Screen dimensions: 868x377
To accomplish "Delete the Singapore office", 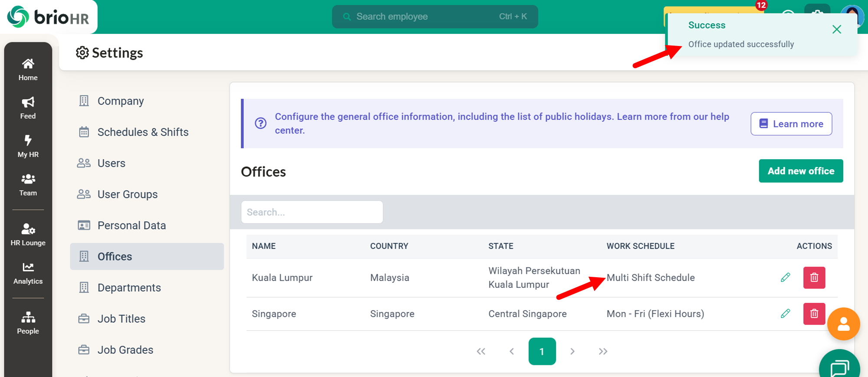I will pos(814,314).
